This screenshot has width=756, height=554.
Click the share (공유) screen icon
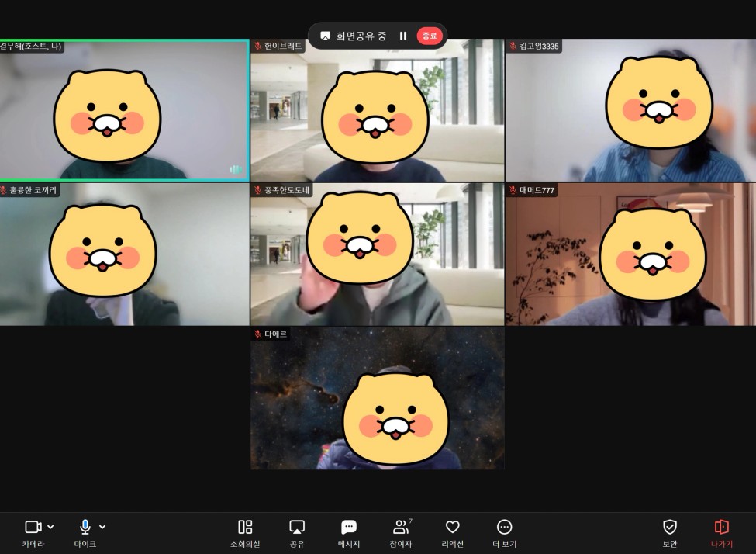[296, 527]
